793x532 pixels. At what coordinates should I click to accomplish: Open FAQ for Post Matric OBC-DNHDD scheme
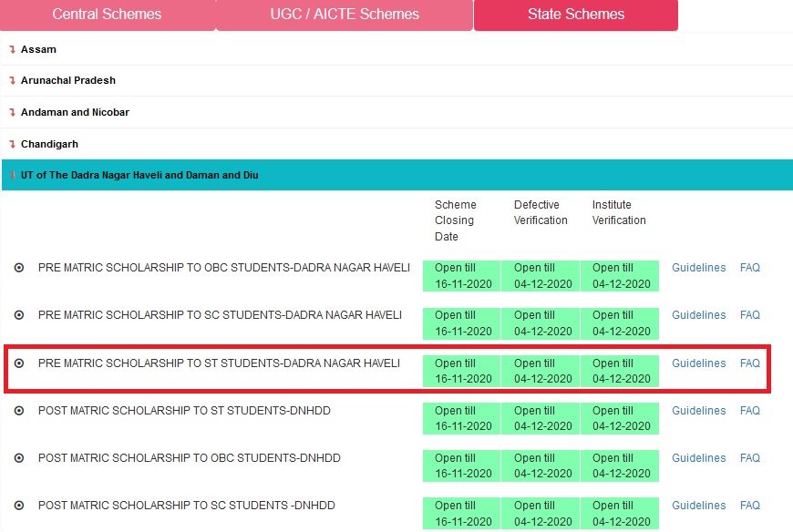click(x=750, y=458)
